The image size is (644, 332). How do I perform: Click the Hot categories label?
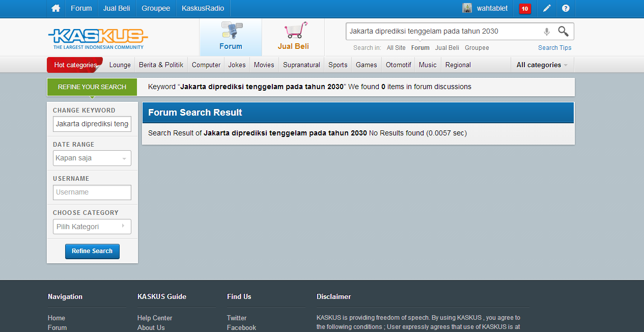pos(75,65)
